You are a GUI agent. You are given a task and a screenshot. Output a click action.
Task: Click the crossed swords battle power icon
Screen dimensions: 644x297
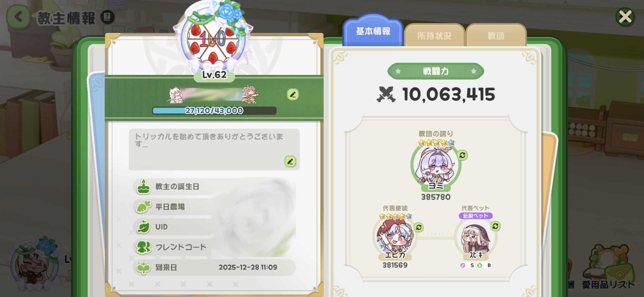coord(386,94)
